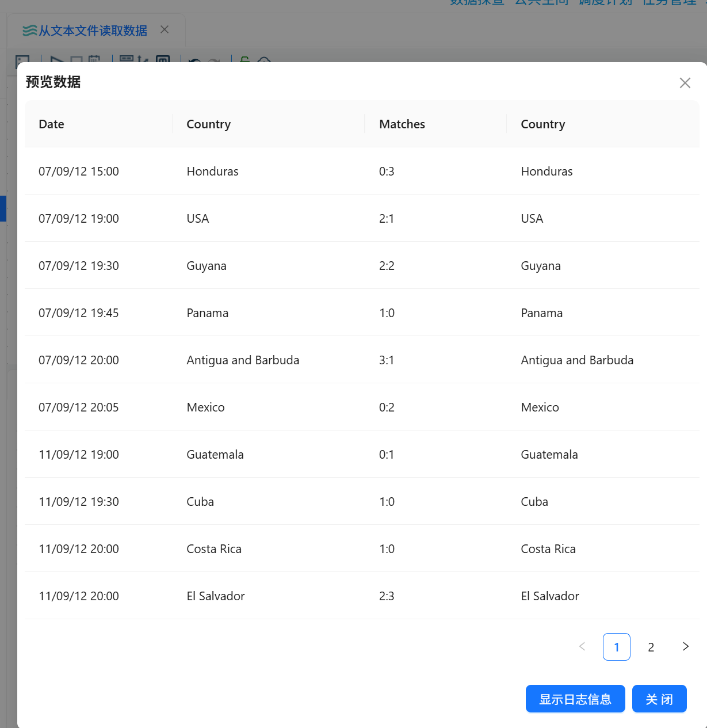
Task: Select the date 07/09/12 19:30
Action: (79, 266)
